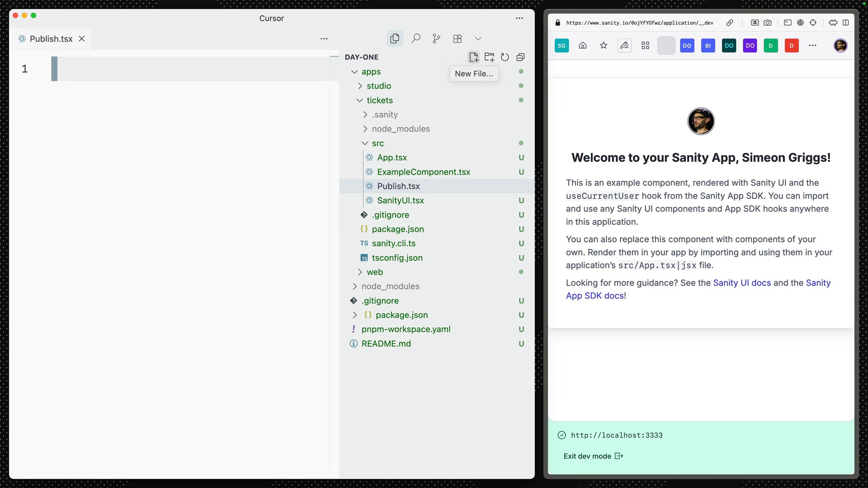Click the camera screenshot icon in browser
This screenshot has height=488, width=868.
(x=768, y=23)
